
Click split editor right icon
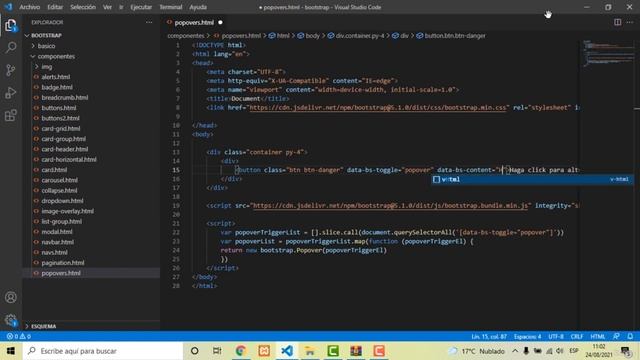618,22
